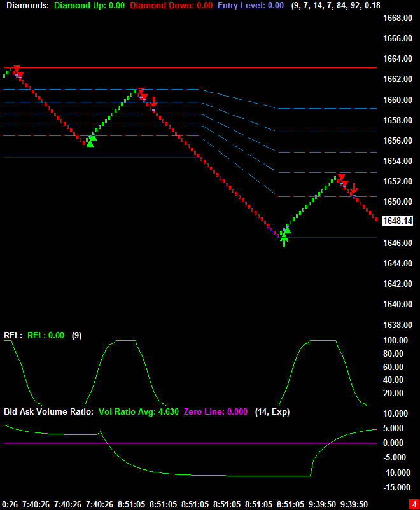Select the red down triangle at the 1661 peak
This screenshot has width=420, height=510.
click(141, 92)
